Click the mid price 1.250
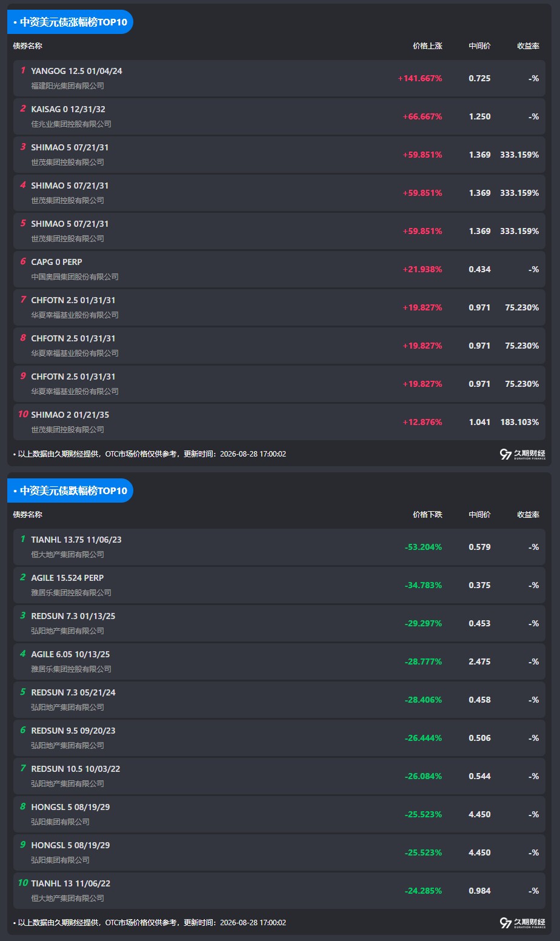Screen dimensions: 560x941 (480, 116)
